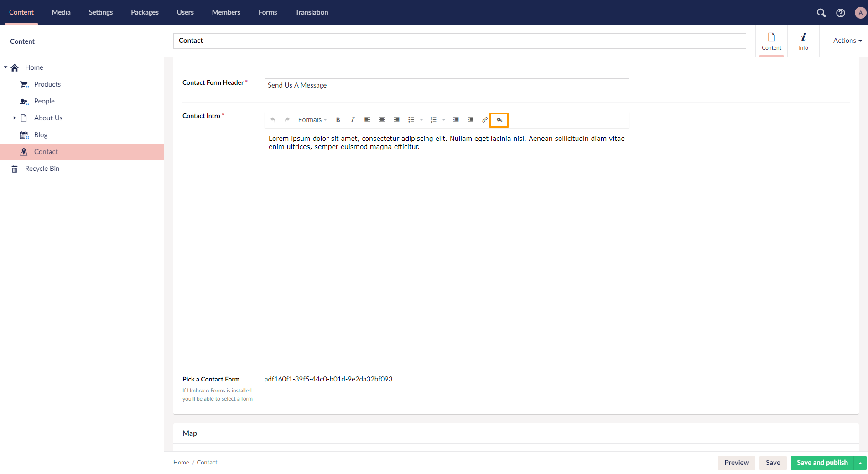Click the form ID adf160f1-39f5-44c0-b01d-9e2da32bf093
This screenshot has width=868, height=474.
328,379
